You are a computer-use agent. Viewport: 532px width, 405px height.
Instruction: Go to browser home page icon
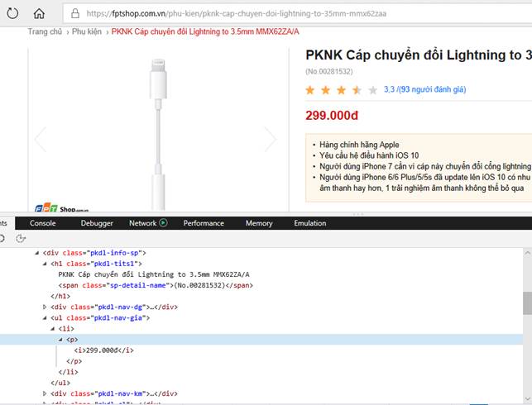tap(39, 13)
